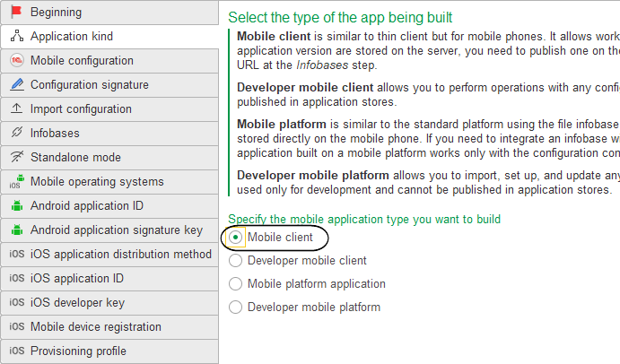Open the iOS application ID step

[77, 279]
